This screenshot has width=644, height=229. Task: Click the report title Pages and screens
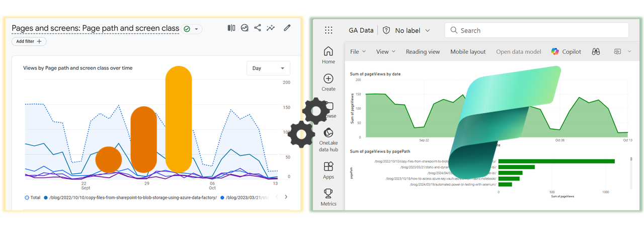[96, 29]
